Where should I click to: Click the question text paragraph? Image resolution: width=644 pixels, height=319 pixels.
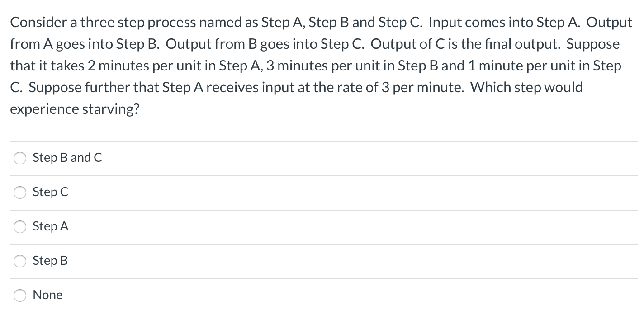(317, 66)
